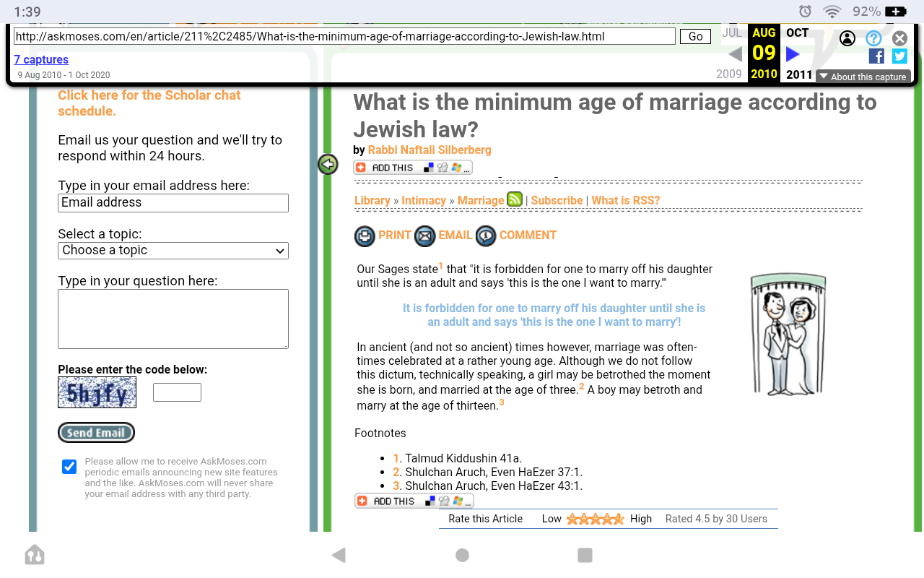This screenshot has height=578, width=924.
Task: Tap the Android back navigation button
Action: coord(339,555)
